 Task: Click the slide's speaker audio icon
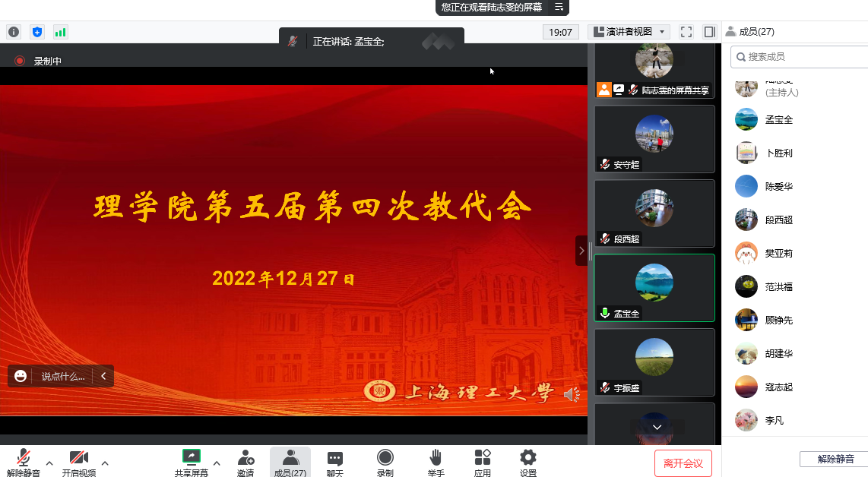coord(572,394)
